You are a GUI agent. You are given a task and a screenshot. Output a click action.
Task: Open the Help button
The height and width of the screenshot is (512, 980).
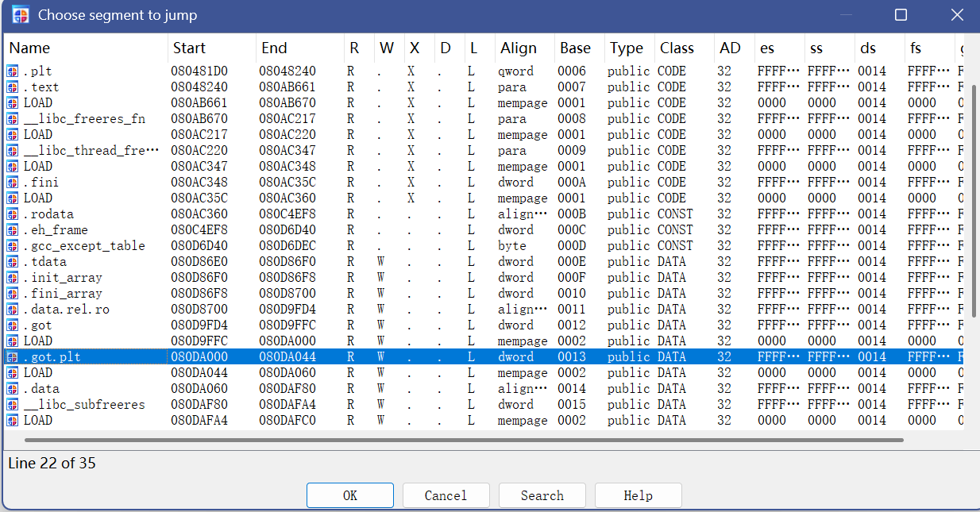[x=638, y=495]
